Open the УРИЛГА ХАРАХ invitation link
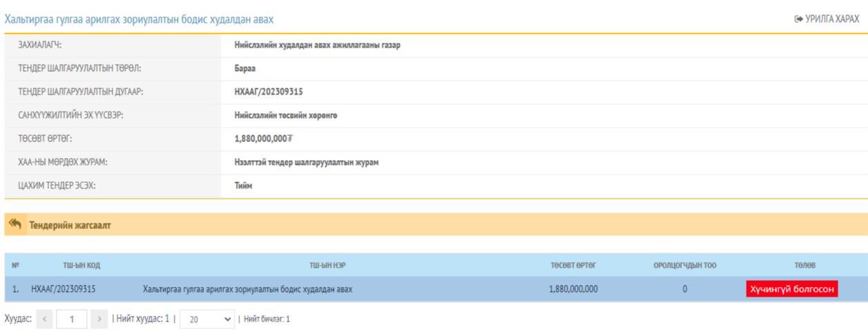The width and height of the screenshot is (868, 336). tap(827, 19)
